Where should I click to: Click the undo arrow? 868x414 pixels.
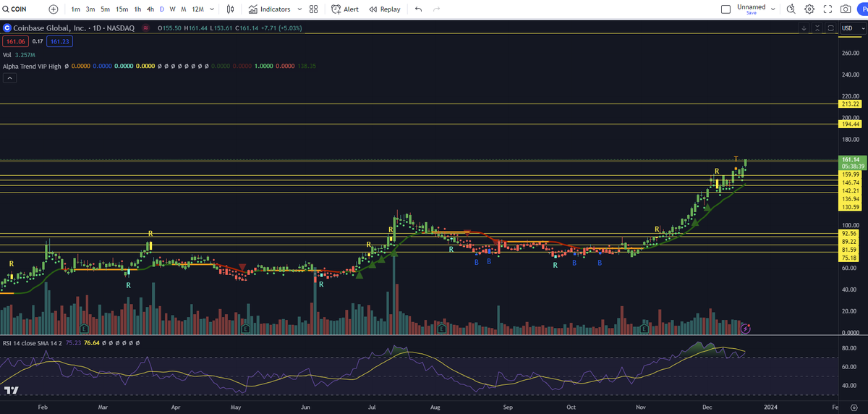click(419, 9)
